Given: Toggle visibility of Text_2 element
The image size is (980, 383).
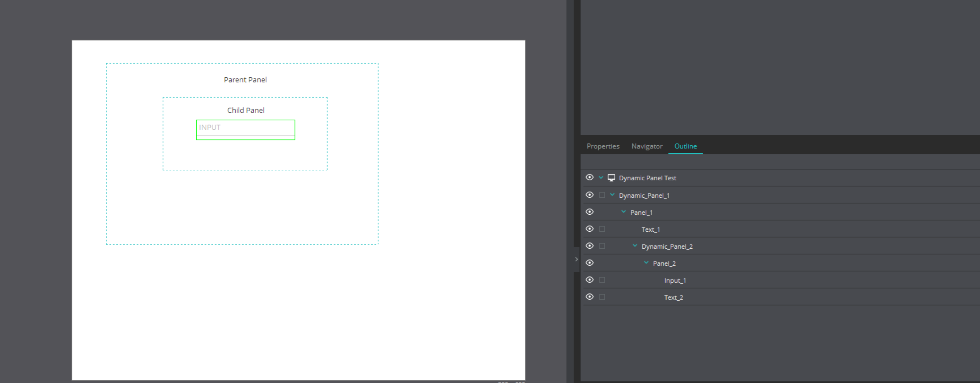Looking at the screenshot, I should coord(589,297).
